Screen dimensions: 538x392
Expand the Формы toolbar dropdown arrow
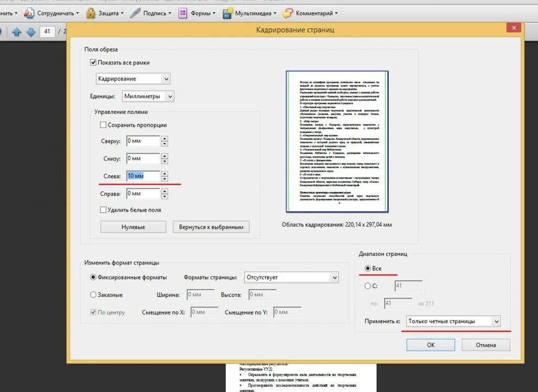click(x=214, y=13)
